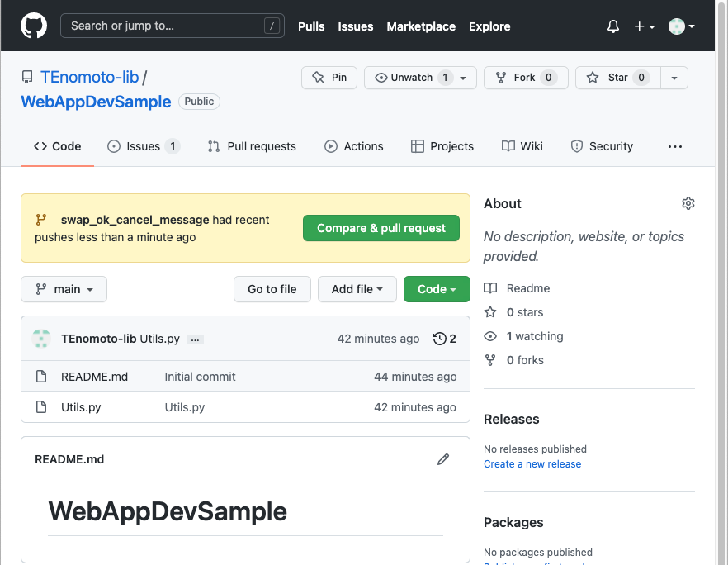
Task: Open the latest commit message Utils.py
Action: point(160,339)
